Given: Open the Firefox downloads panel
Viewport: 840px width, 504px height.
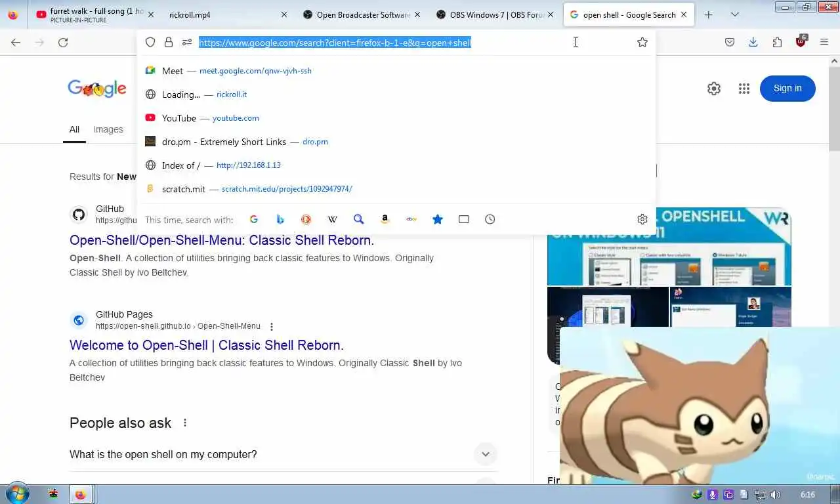Looking at the screenshot, I should (753, 42).
